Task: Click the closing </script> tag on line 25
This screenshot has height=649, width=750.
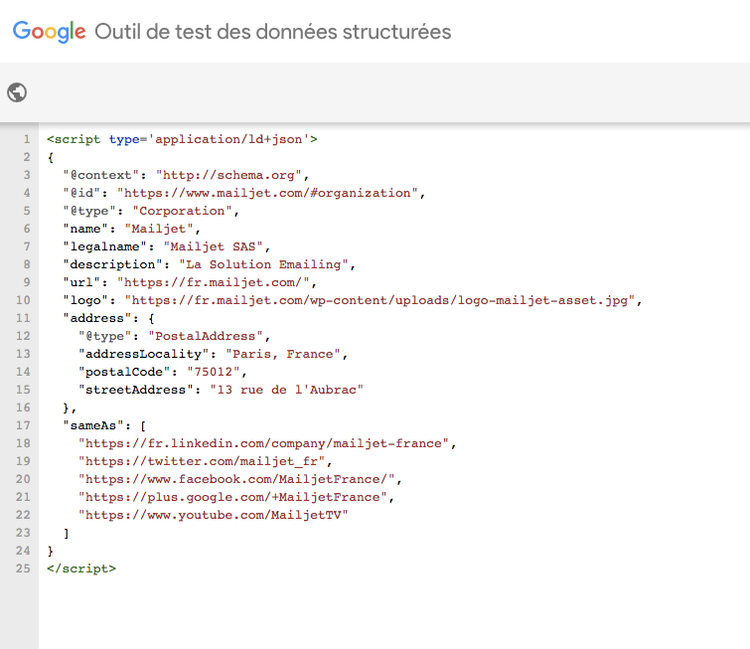Action: (81, 569)
